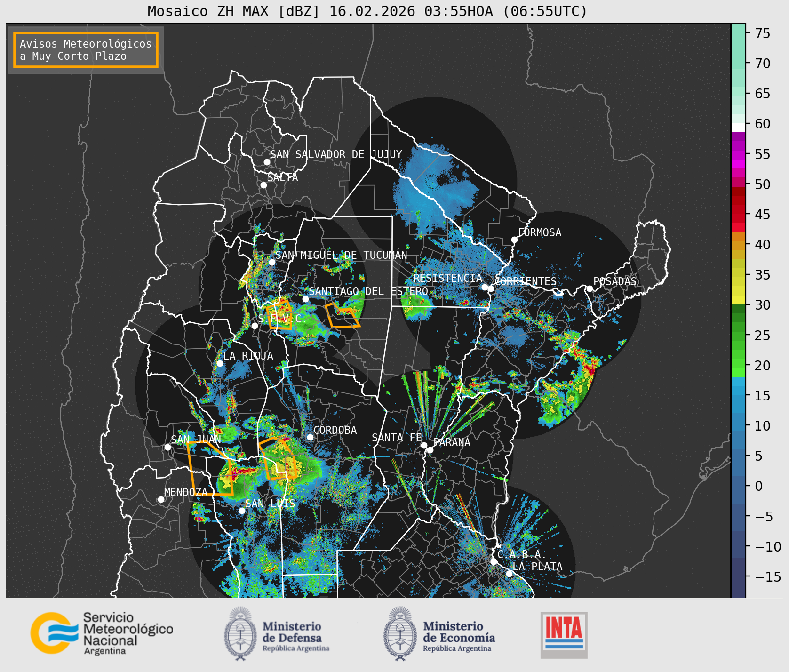Click the INTA logo
The width and height of the screenshot is (789, 672).
pos(564,635)
